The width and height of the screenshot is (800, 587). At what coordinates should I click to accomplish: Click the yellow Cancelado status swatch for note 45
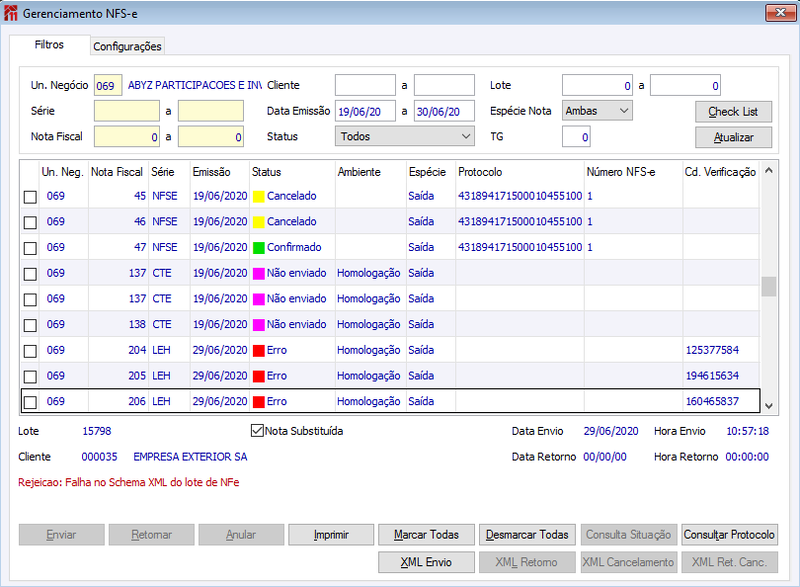coord(259,196)
